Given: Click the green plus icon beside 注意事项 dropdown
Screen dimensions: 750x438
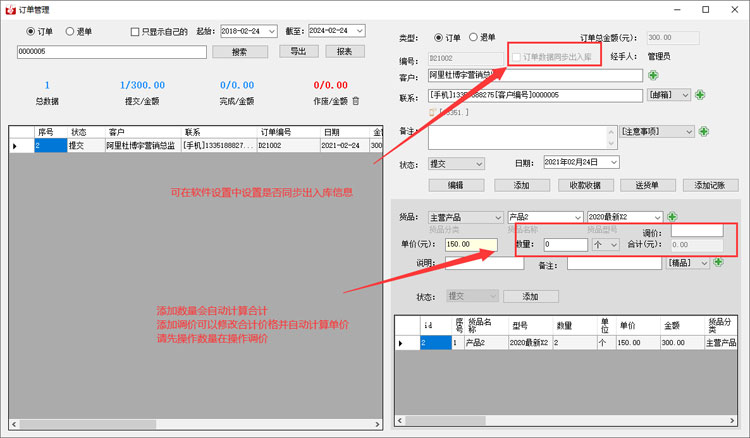Looking at the screenshot, I should tap(703, 131).
